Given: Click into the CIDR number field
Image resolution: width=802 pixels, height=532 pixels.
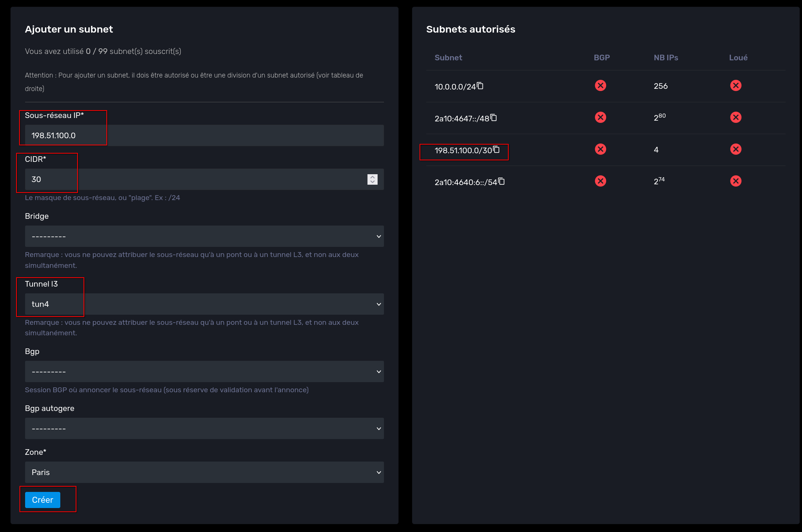Looking at the screenshot, I should point(187,179).
